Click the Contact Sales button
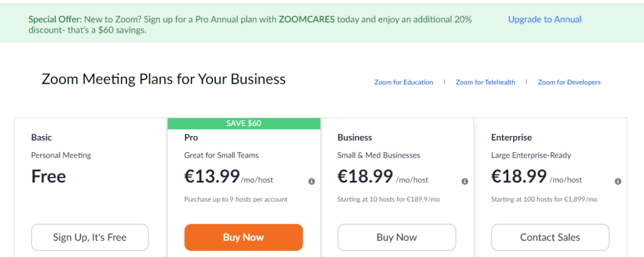644x257 pixels. pos(550,237)
